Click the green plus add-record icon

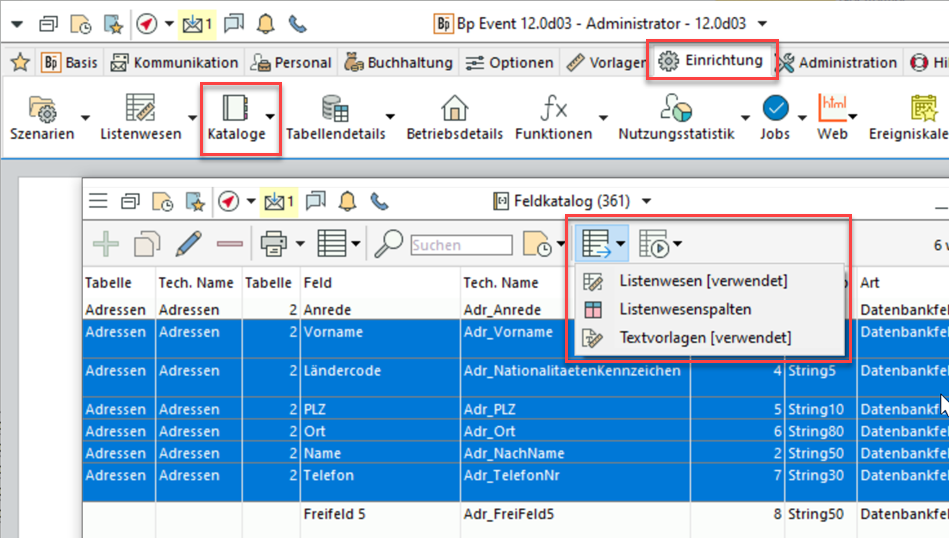pos(105,243)
